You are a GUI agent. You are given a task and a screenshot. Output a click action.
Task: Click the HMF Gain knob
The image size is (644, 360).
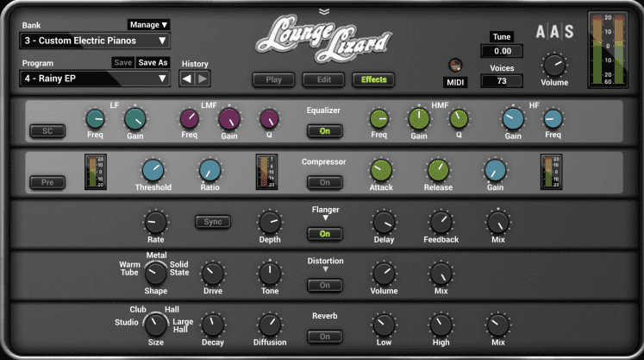point(419,119)
